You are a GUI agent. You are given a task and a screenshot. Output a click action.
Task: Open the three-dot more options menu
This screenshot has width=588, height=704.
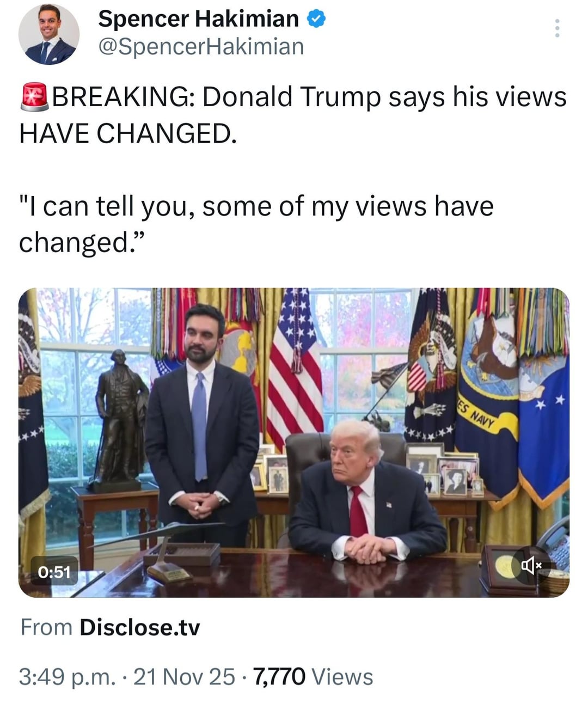tap(556, 28)
